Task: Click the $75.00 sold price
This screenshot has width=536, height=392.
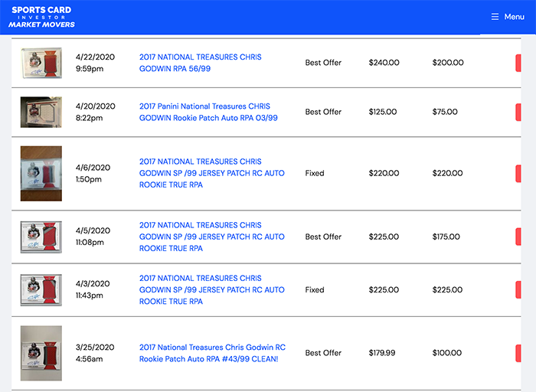Action: 445,112
